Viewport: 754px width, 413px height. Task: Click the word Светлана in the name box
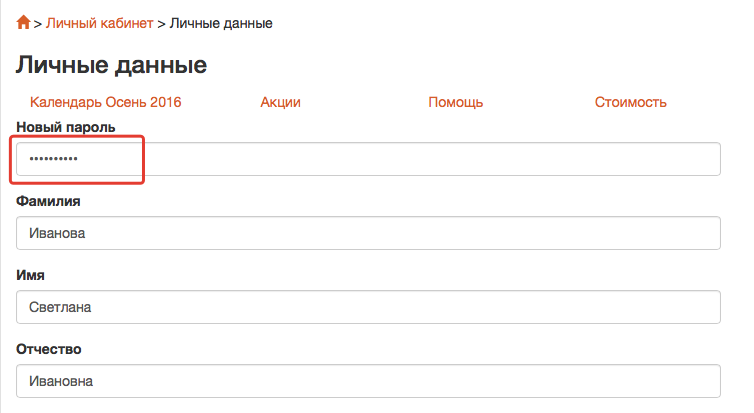60,307
